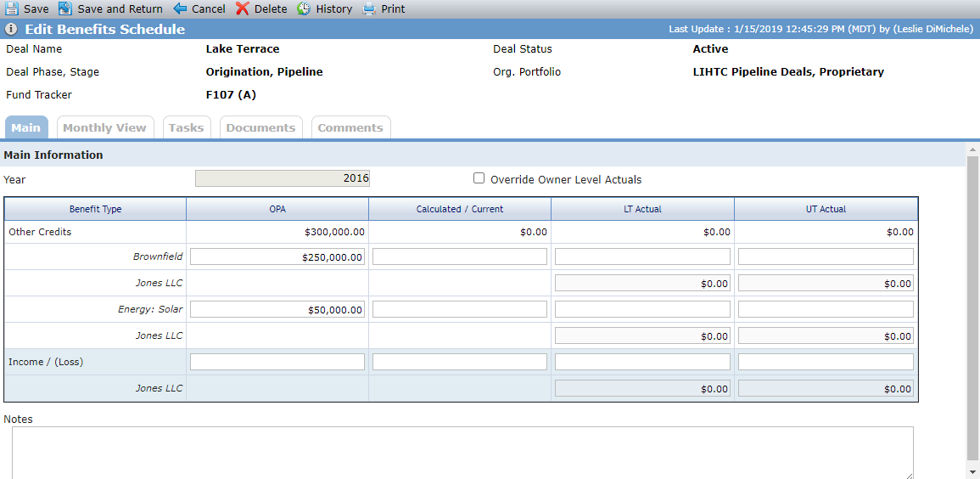The image size is (980, 479).
Task: Click the Energy: Solar row label
Action: (x=150, y=309)
